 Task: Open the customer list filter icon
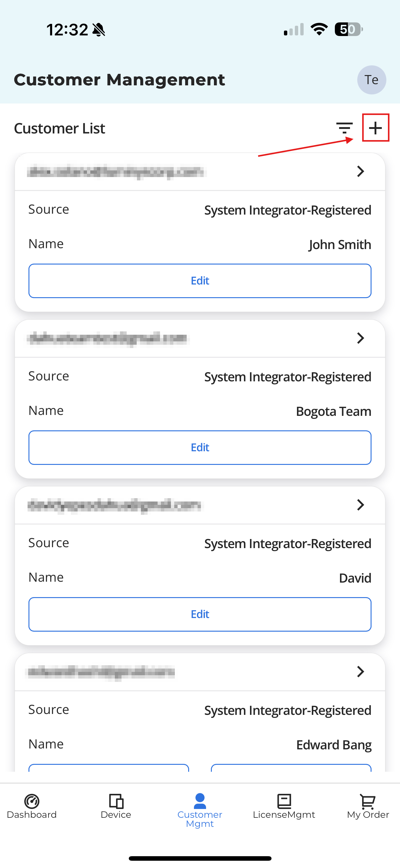[x=344, y=128]
